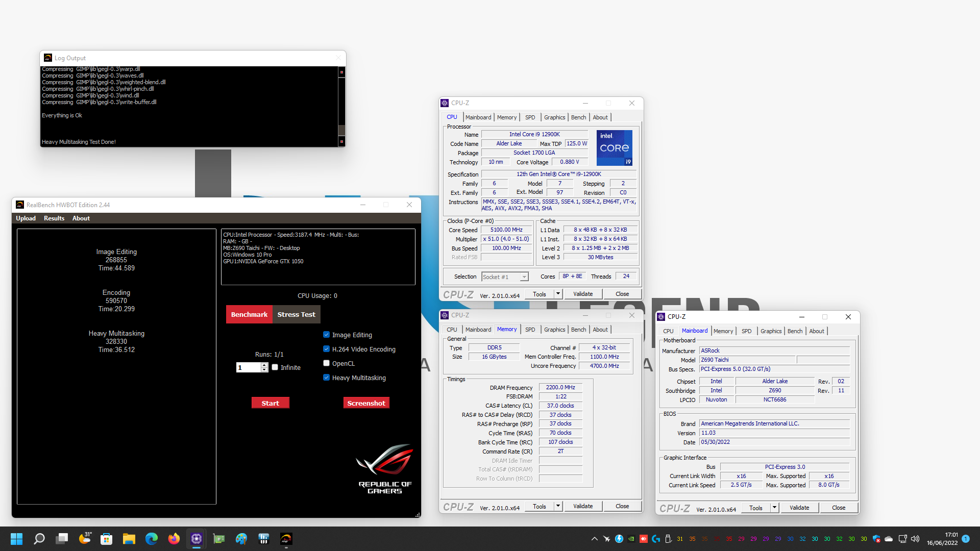Open the Windows Start menu

coord(16,539)
